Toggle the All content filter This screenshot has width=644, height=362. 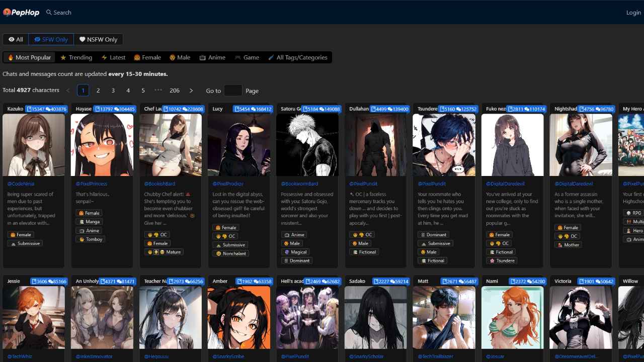[x=16, y=39]
